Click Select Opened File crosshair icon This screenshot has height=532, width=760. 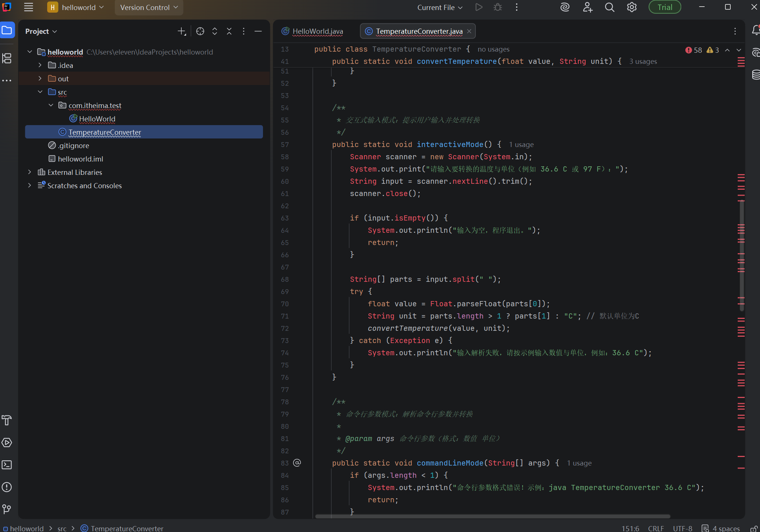[x=200, y=32]
